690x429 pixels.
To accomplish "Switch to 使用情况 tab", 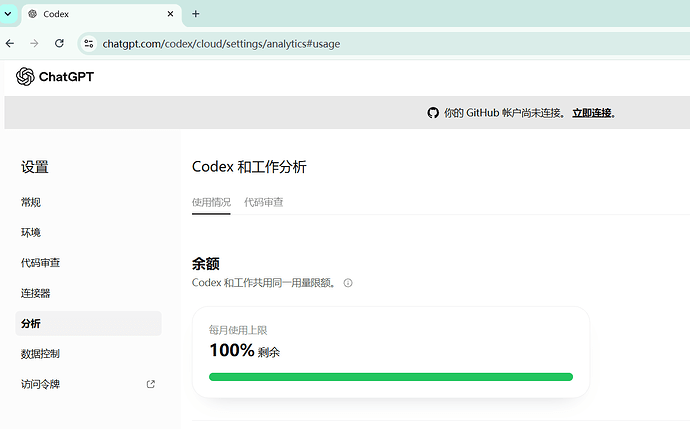I will [x=211, y=202].
